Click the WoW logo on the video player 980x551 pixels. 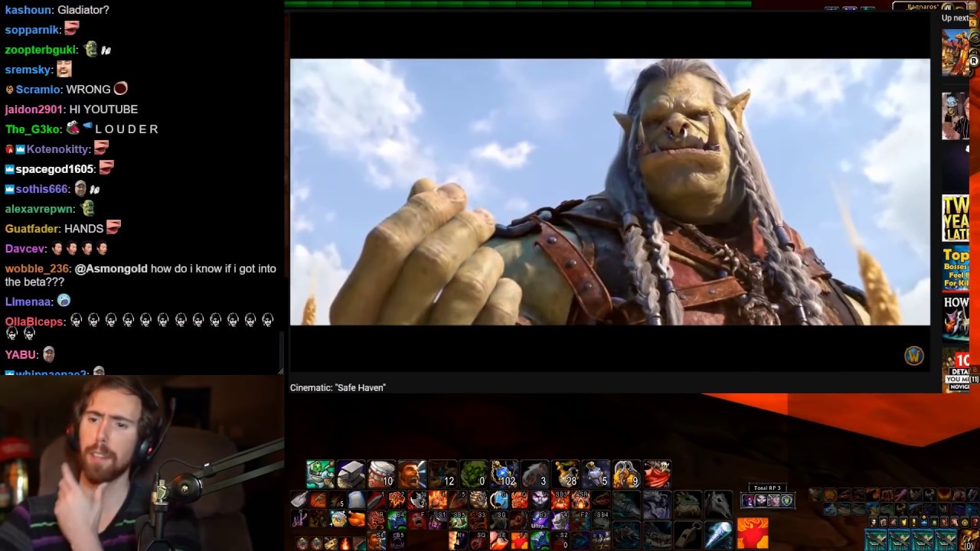click(x=914, y=356)
